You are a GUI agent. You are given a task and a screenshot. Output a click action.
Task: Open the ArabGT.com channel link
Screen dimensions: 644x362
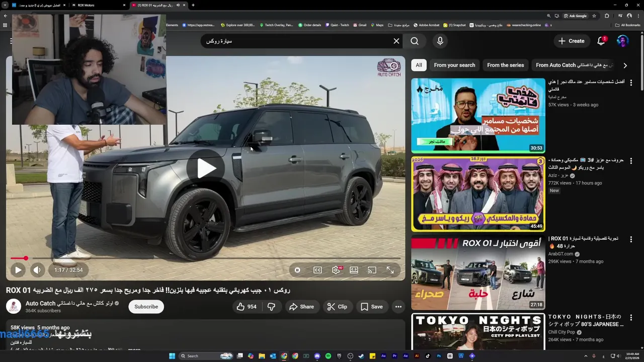tap(561, 254)
